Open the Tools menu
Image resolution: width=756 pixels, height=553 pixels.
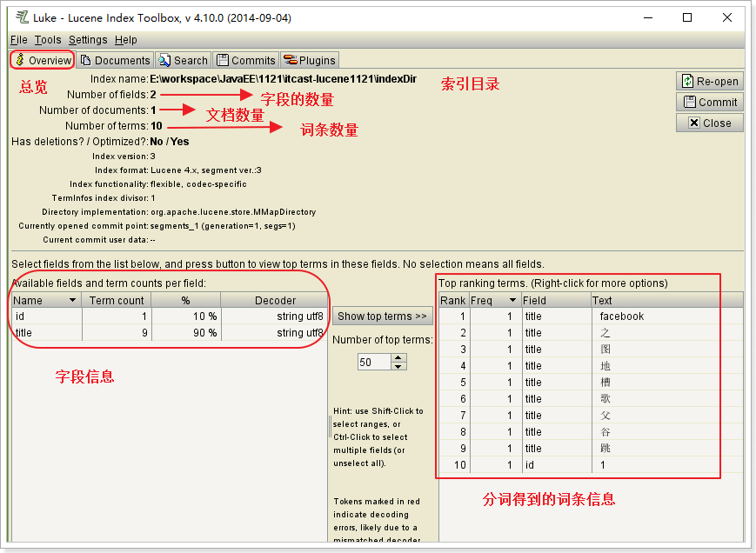(48, 39)
